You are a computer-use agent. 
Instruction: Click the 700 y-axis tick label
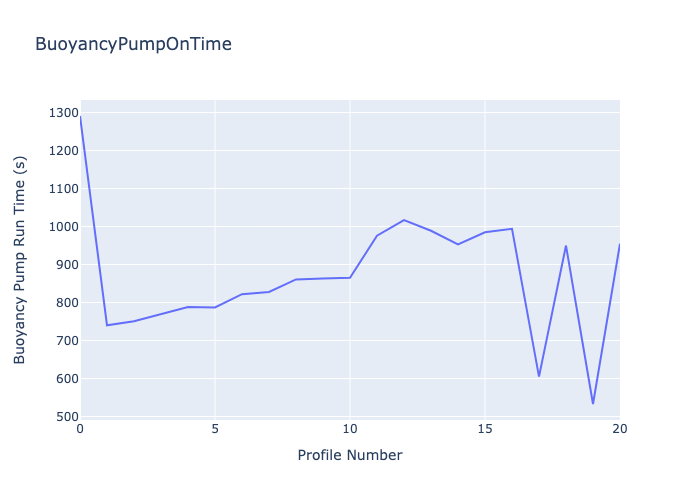pyautogui.click(x=67, y=341)
